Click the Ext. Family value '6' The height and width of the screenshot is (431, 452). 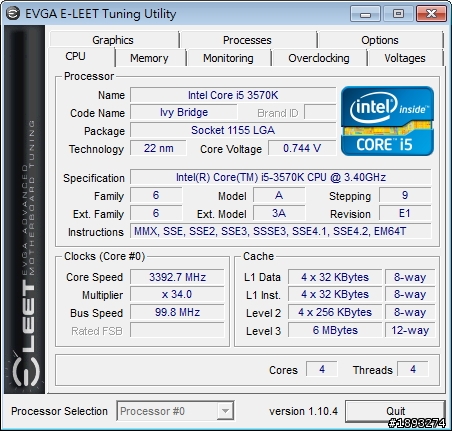(x=156, y=213)
